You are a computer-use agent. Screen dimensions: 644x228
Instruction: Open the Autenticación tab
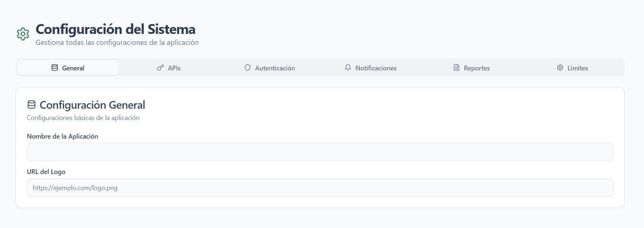pyautogui.click(x=275, y=68)
